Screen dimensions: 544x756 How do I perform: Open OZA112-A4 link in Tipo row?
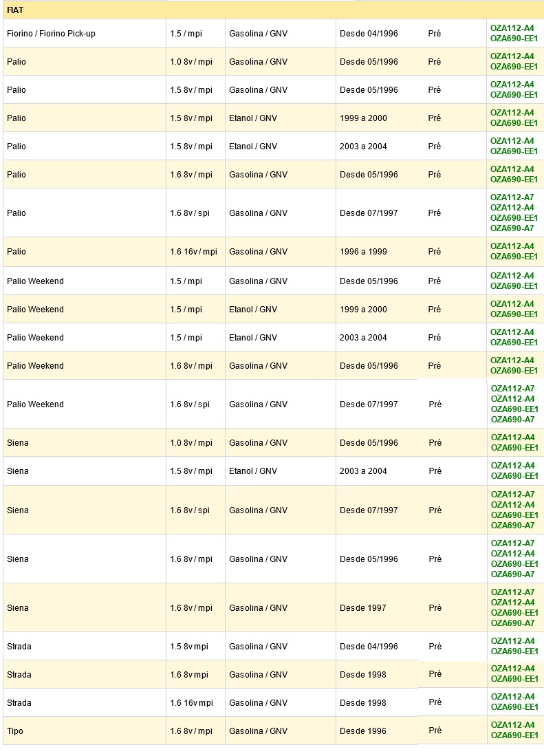512,725
